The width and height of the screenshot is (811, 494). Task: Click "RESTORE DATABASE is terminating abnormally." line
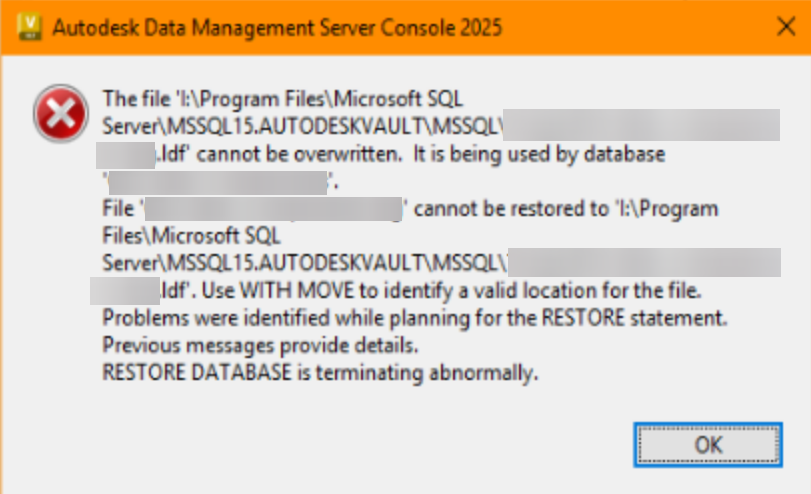pos(321,375)
